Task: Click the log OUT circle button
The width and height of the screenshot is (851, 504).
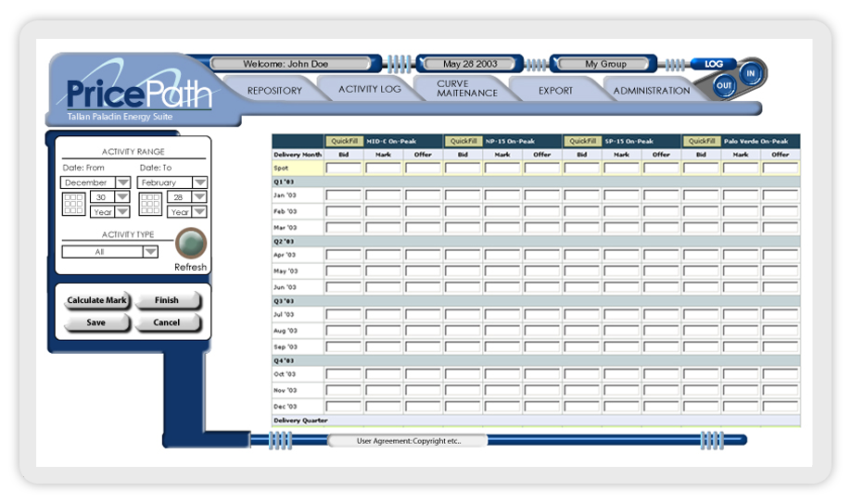Action: [x=724, y=85]
